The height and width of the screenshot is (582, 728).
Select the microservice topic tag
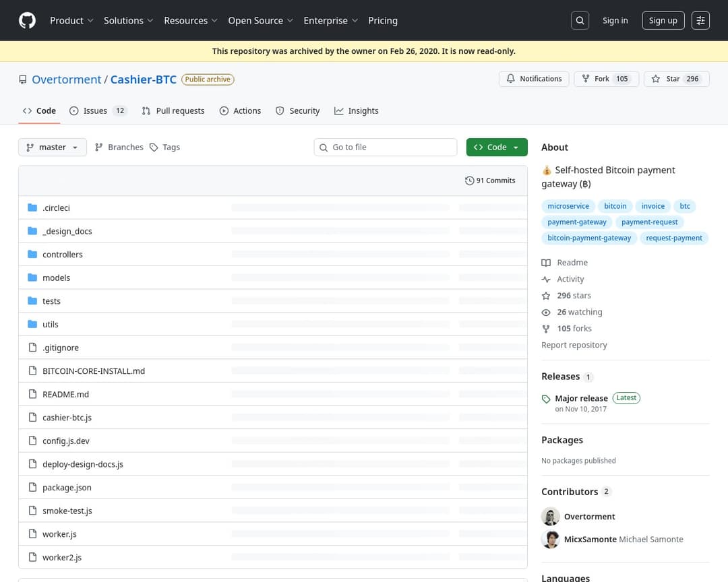point(568,206)
